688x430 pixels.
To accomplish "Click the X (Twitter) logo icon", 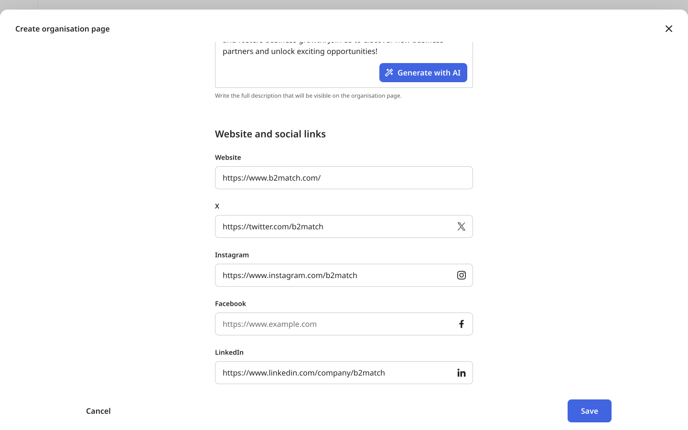I will 461,226.
